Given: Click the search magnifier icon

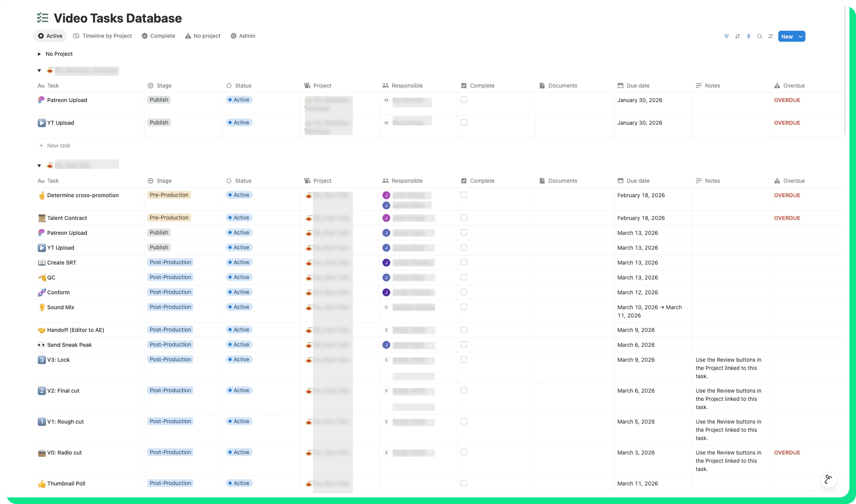Looking at the screenshot, I should pos(759,37).
